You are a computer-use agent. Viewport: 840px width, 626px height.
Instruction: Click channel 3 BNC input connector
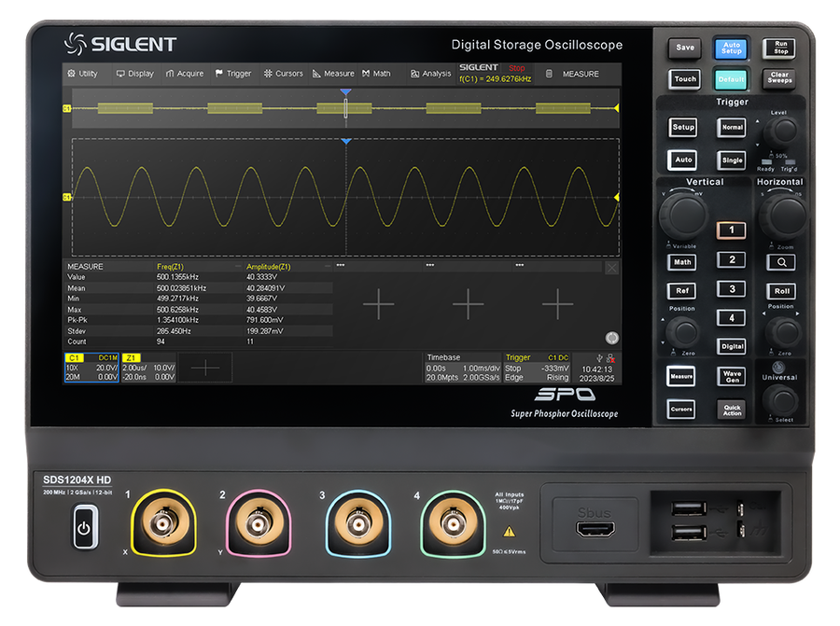(x=357, y=523)
